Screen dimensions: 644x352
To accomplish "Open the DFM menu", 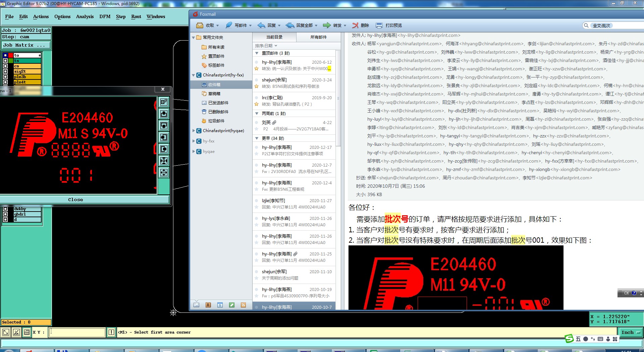I will click(x=105, y=16).
